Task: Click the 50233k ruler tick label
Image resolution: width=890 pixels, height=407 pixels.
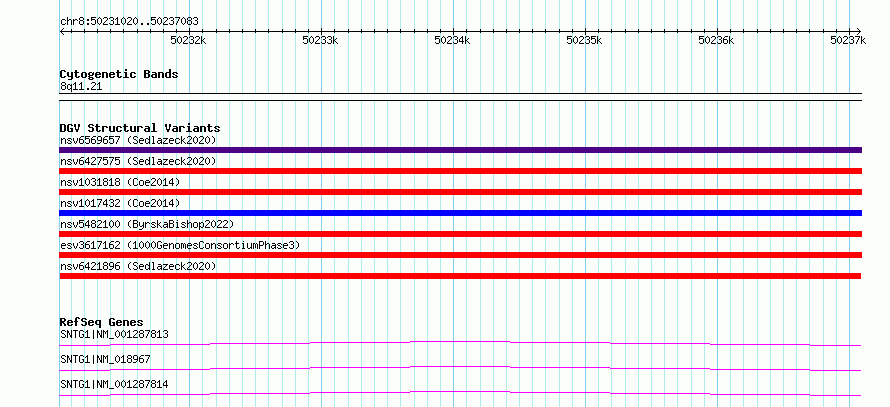Action: point(320,40)
